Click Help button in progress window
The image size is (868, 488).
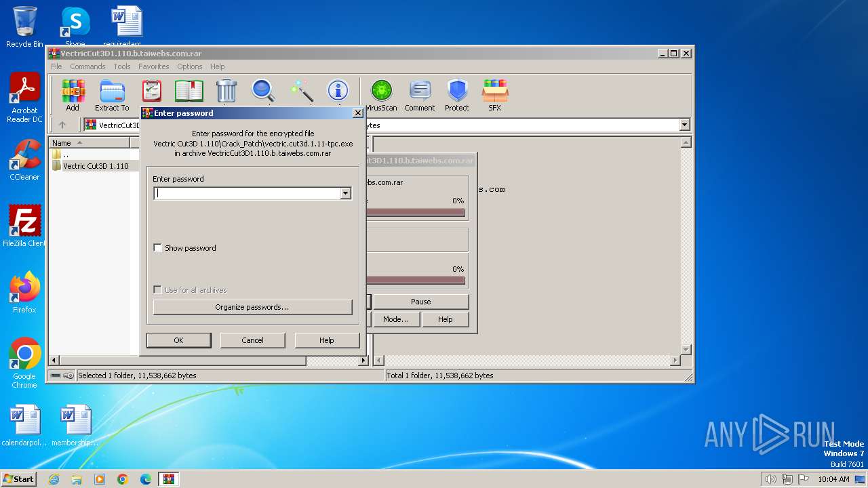pyautogui.click(x=446, y=319)
